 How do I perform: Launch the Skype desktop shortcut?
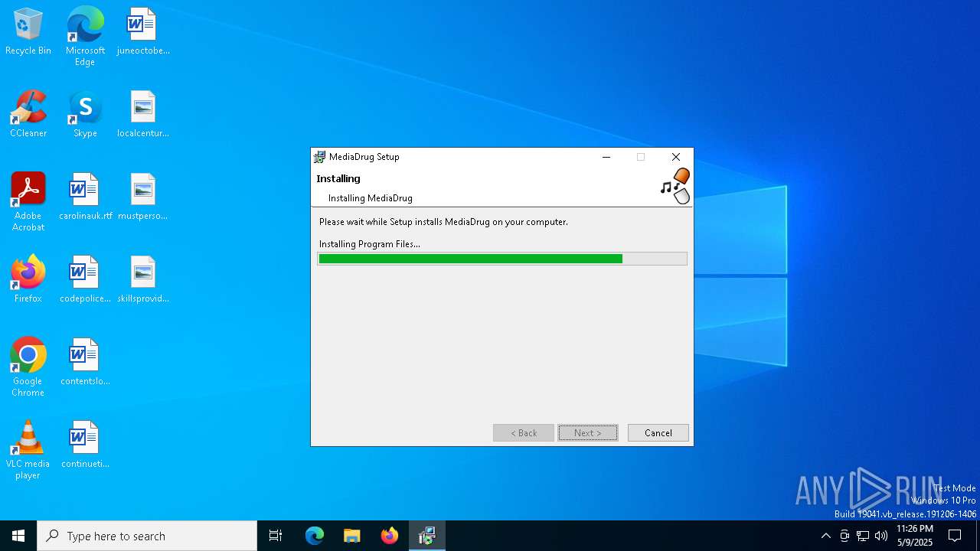(x=85, y=115)
